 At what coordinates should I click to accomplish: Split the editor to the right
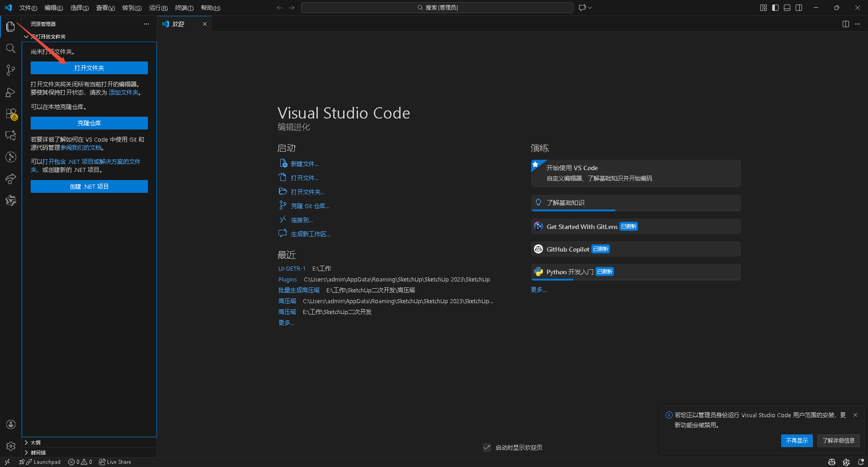[846, 24]
